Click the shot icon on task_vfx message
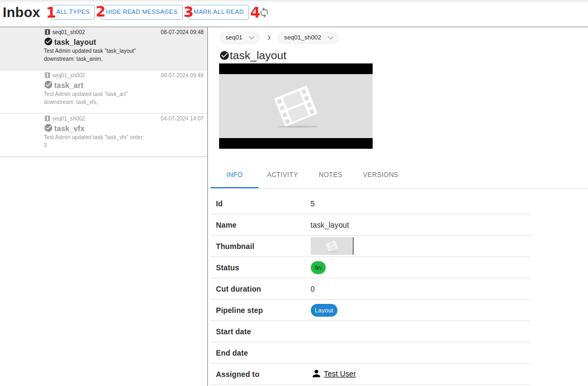The height and width of the screenshot is (386, 588). pos(47,118)
